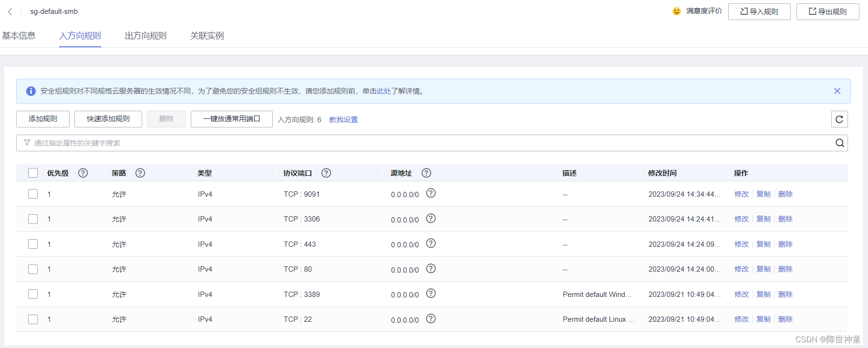
Task: Click the info icon in the notice banner
Action: click(x=31, y=91)
